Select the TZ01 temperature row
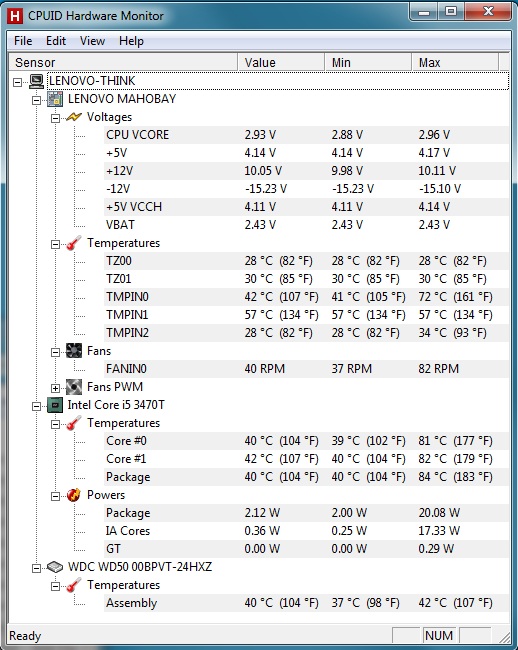The width and height of the screenshot is (518, 650). click(306, 279)
